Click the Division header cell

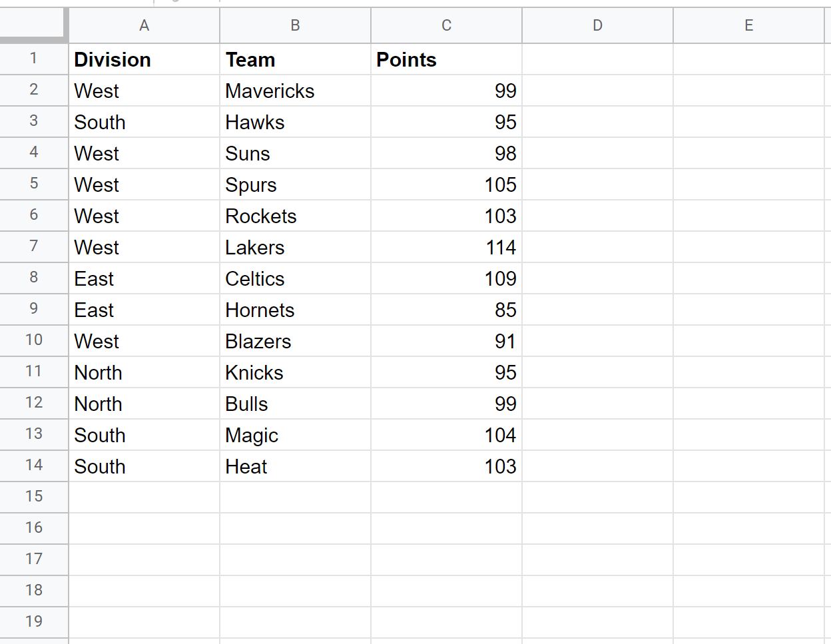tap(144, 60)
